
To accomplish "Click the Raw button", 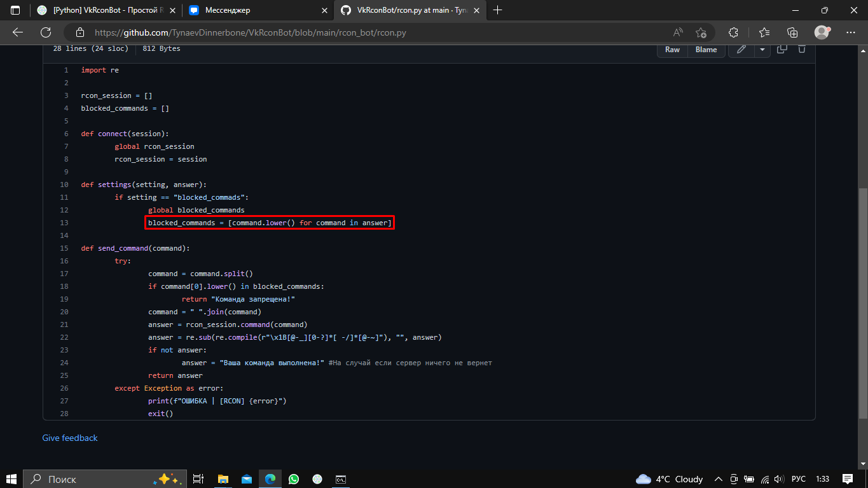I will click(x=672, y=50).
